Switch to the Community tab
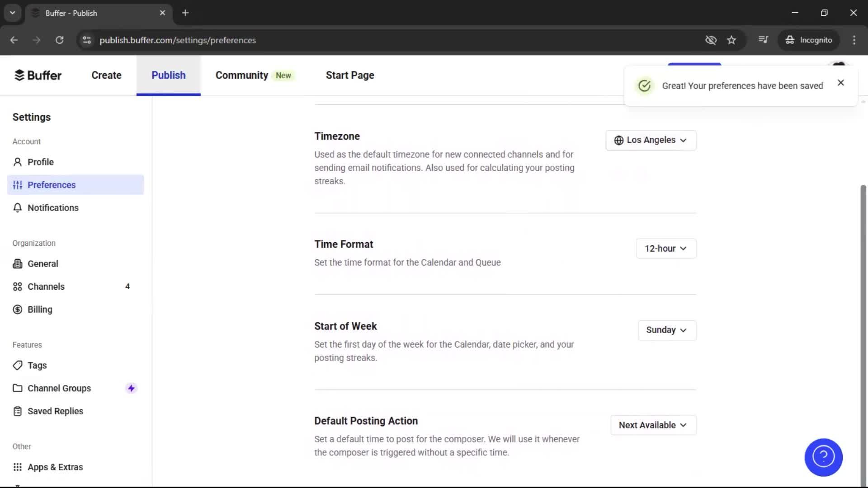 coord(241,75)
